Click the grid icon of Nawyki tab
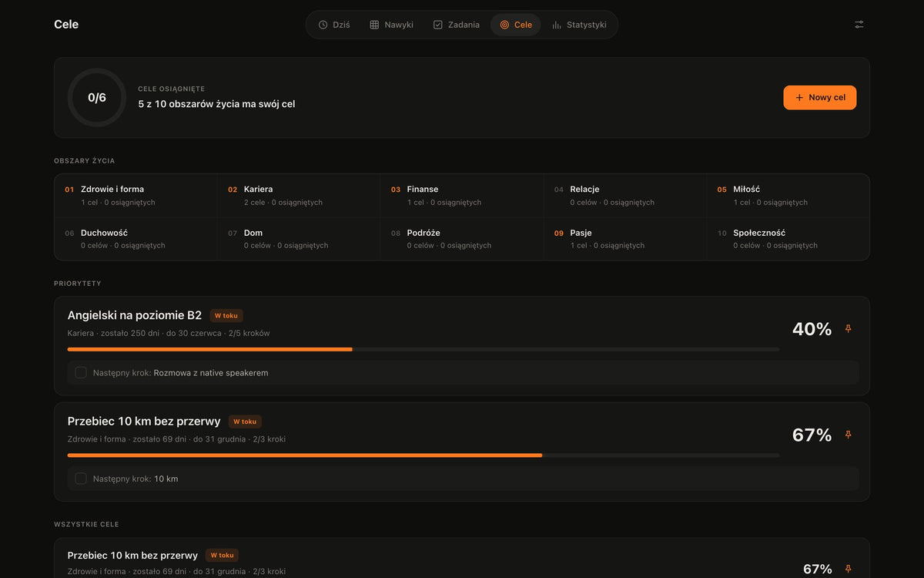 374,25
